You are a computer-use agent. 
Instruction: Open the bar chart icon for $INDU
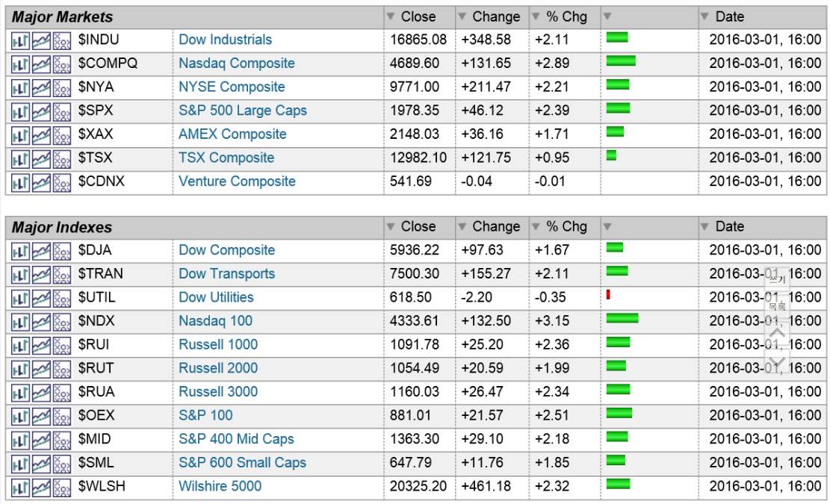click(x=20, y=40)
